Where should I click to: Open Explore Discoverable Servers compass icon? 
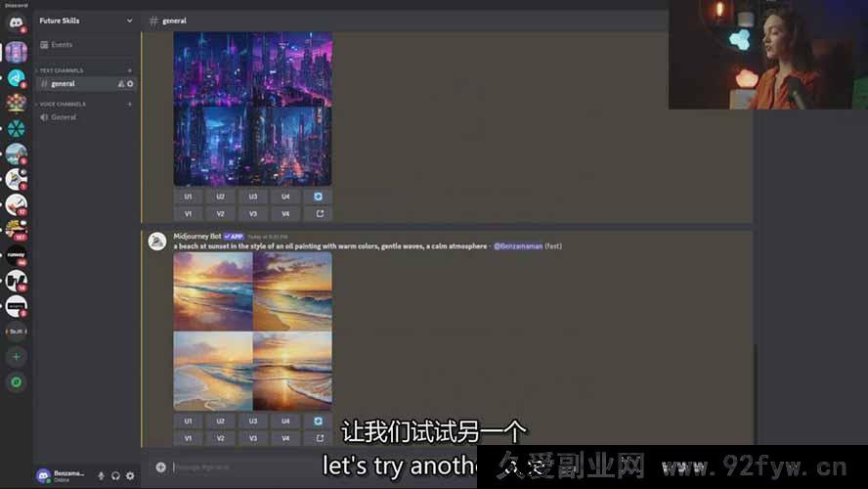(16, 382)
